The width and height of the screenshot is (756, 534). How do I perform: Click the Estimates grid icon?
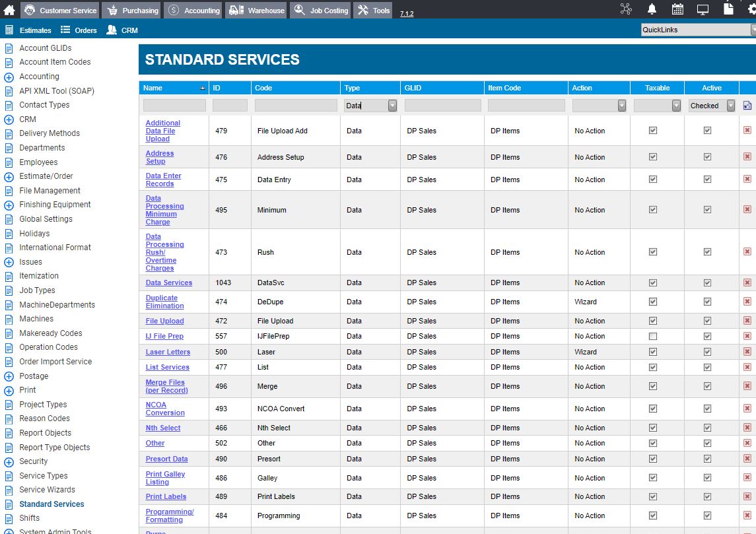9,30
